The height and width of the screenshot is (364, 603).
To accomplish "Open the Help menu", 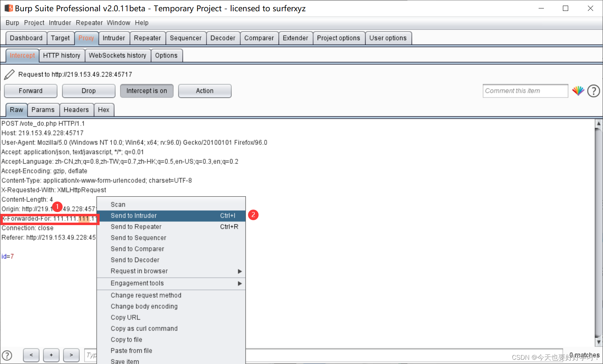I will tap(142, 23).
